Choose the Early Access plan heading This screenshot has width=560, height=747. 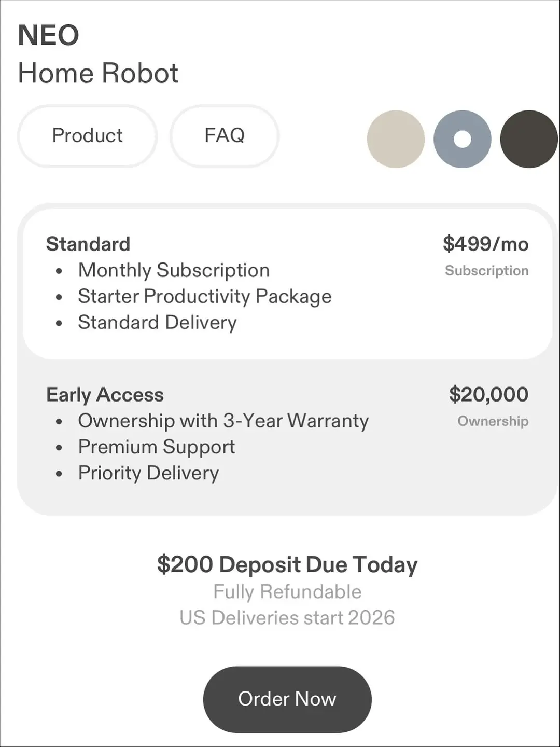point(105,395)
